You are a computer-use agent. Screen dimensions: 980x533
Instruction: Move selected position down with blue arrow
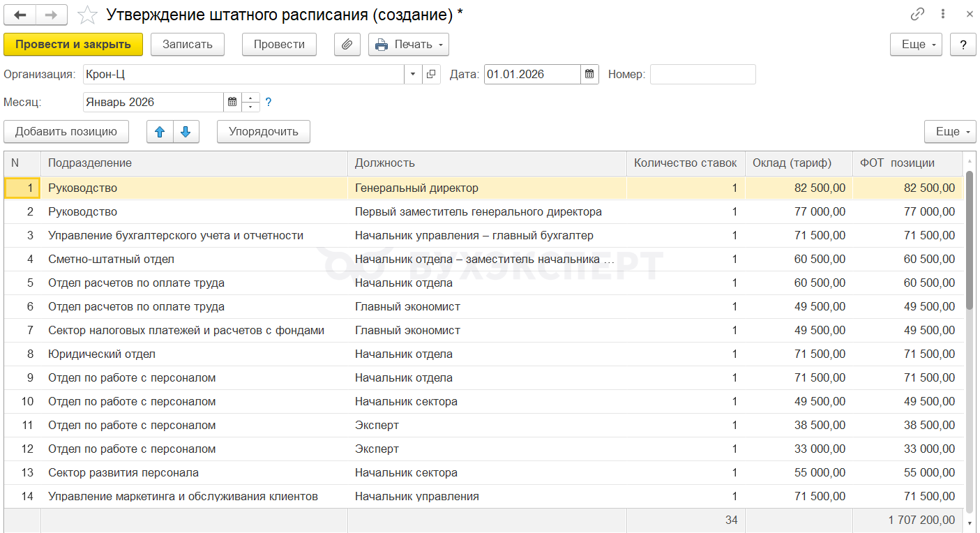tap(186, 132)
